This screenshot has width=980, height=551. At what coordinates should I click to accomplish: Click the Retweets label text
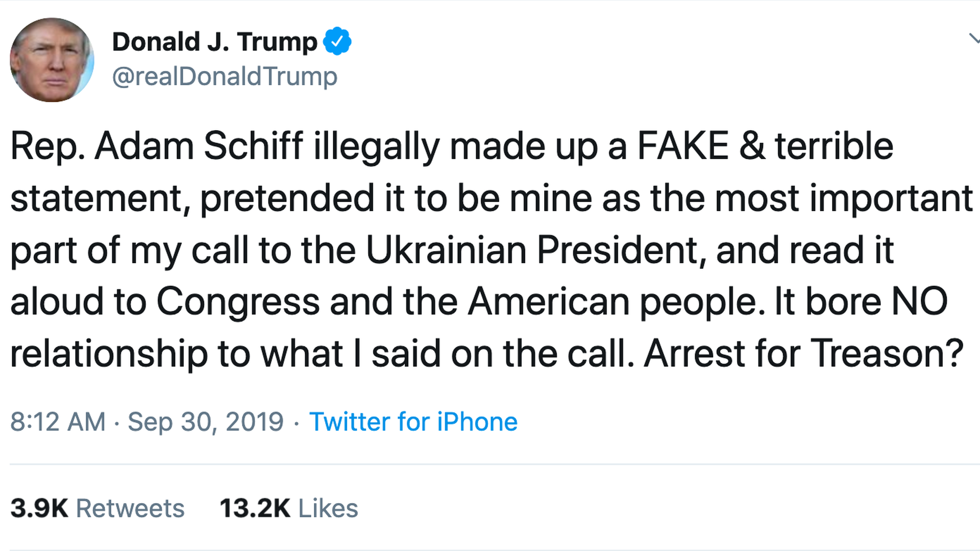point(130,508)
